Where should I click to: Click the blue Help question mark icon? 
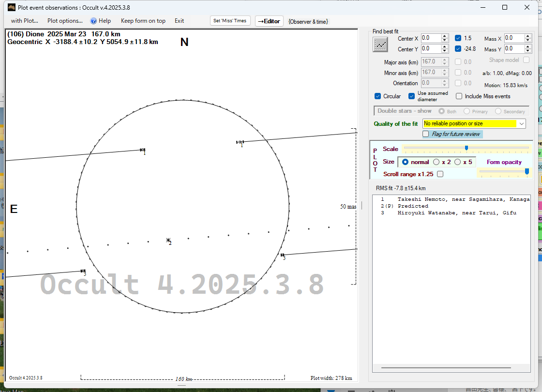tap(93, 21)
